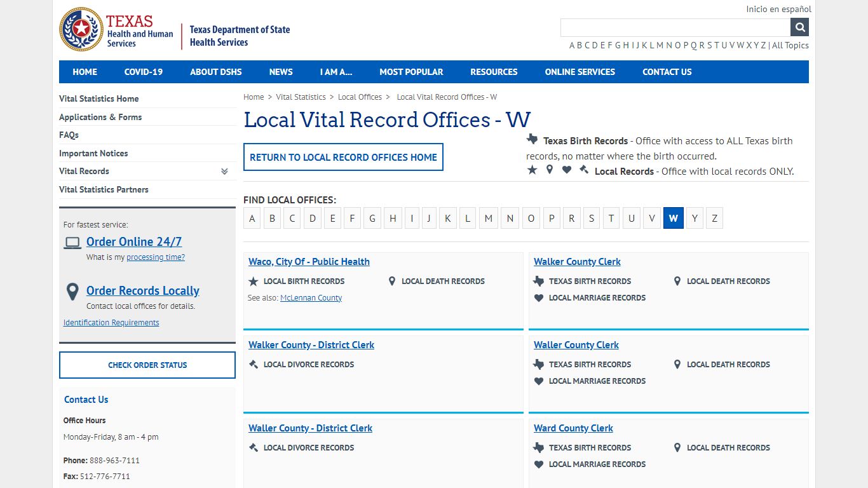
Task: Open the Waco, City Of - Public Health link
Action: (309, 262)
